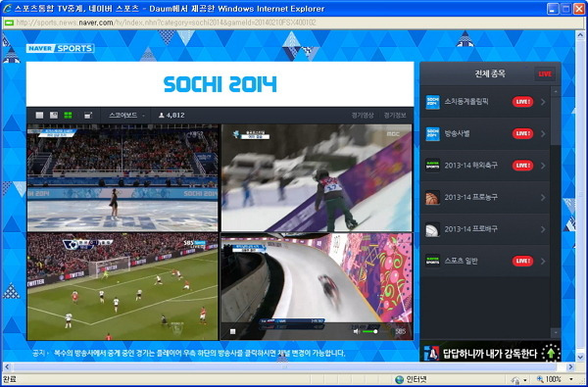Click the 완료 status text

pos(10,379)
